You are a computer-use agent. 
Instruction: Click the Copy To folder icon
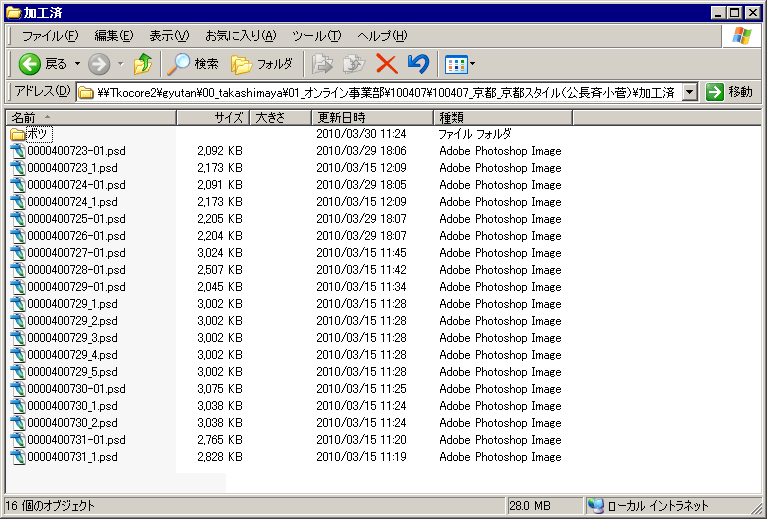coord(353,64)
